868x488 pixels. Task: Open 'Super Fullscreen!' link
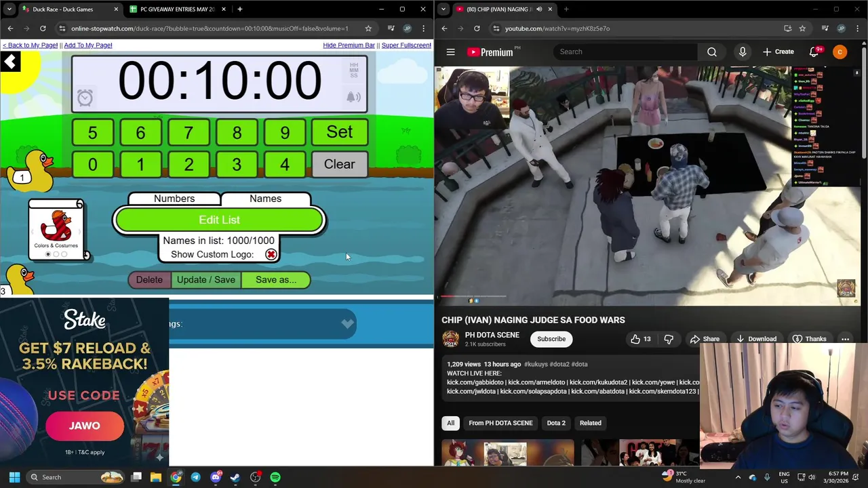pos(406,45)
